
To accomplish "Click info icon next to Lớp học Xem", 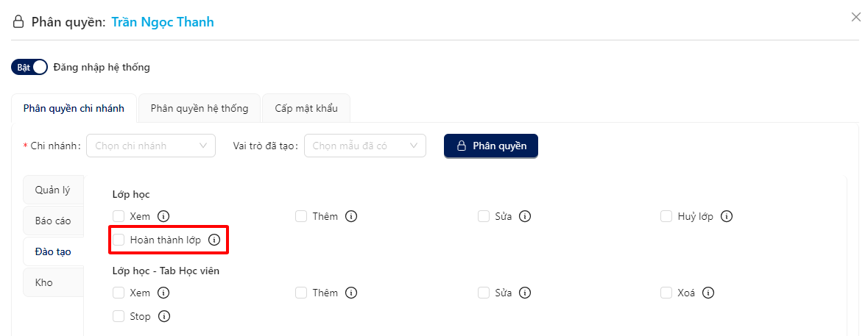I will pyautogui.click(x=163, y=216).
